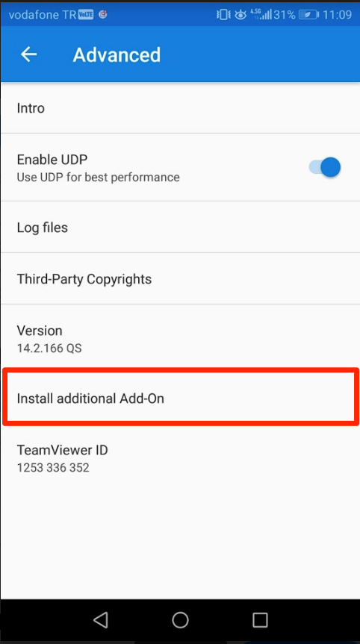Tap the TeamViewer ID row
This screenshot has width=360, height=644.
(180, 458)
